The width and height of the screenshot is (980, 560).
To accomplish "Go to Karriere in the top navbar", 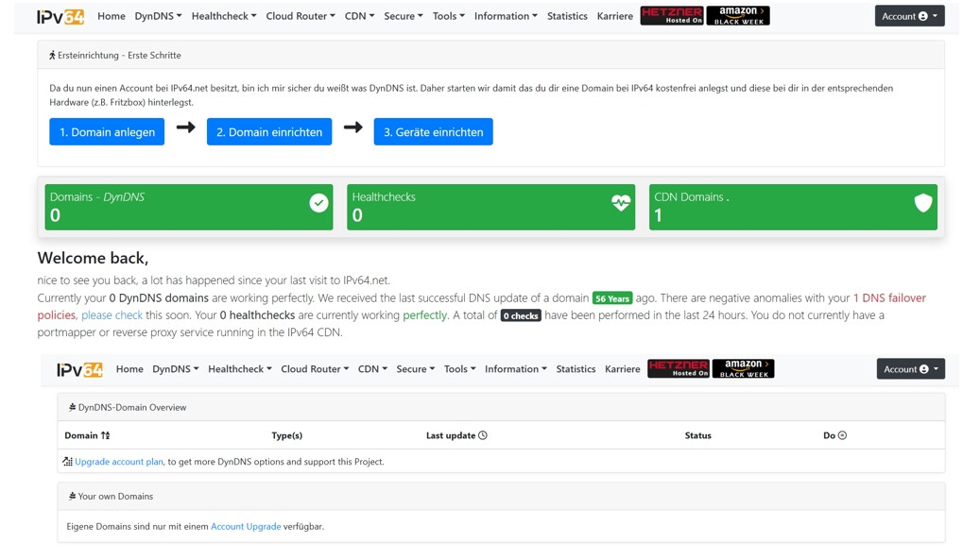I will [615, 16].
